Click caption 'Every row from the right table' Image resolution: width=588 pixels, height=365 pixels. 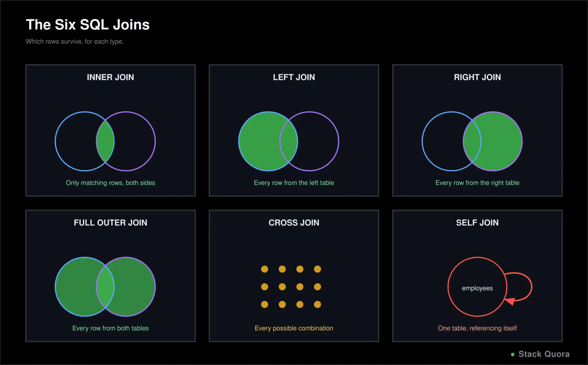click(477, 183)
